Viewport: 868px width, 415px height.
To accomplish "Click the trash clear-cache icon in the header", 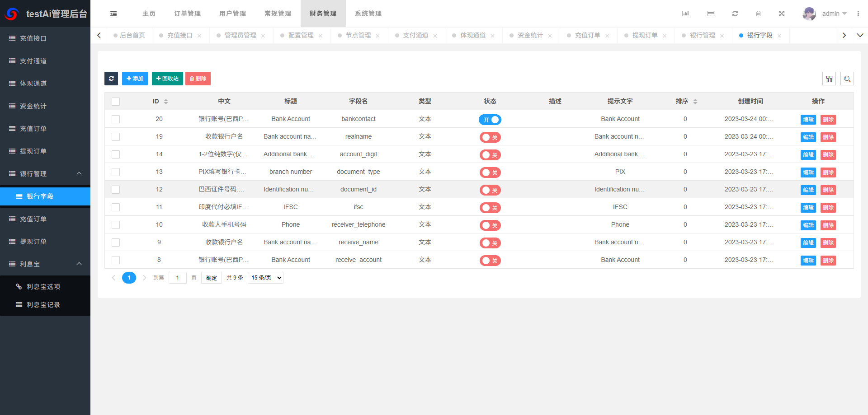I will click(x=759, y=14).
